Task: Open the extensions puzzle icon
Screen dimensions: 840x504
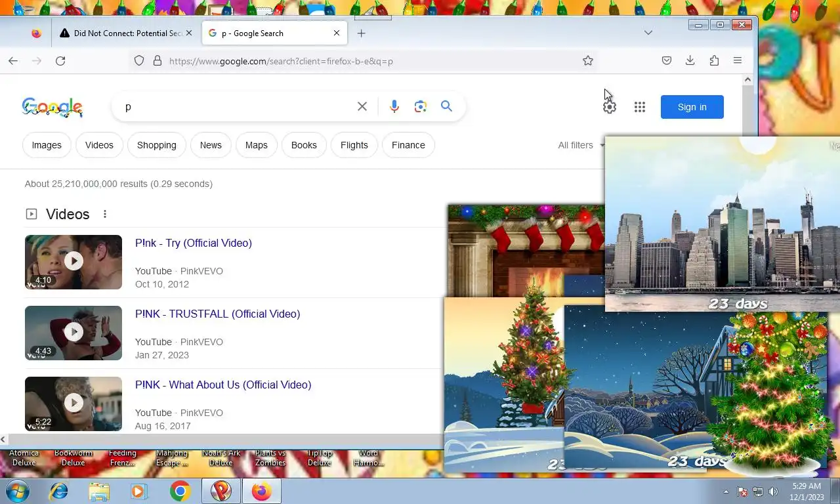Action: click(x=714, y=61)
